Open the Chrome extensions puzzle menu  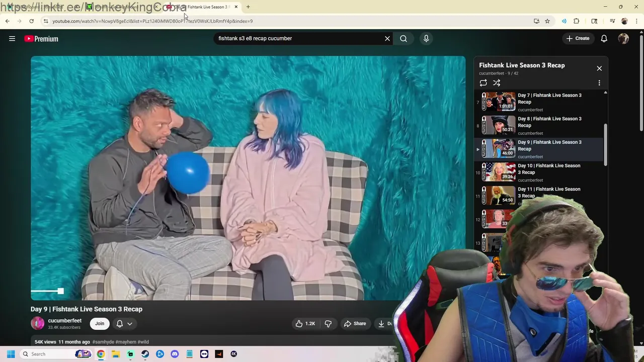point(577,21)
